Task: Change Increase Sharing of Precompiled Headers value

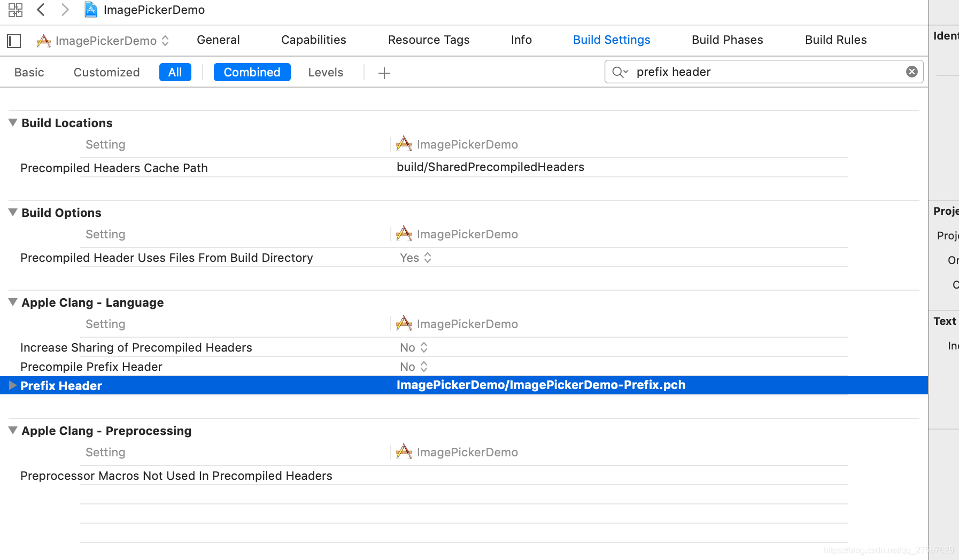Action: tap(414, 347)
